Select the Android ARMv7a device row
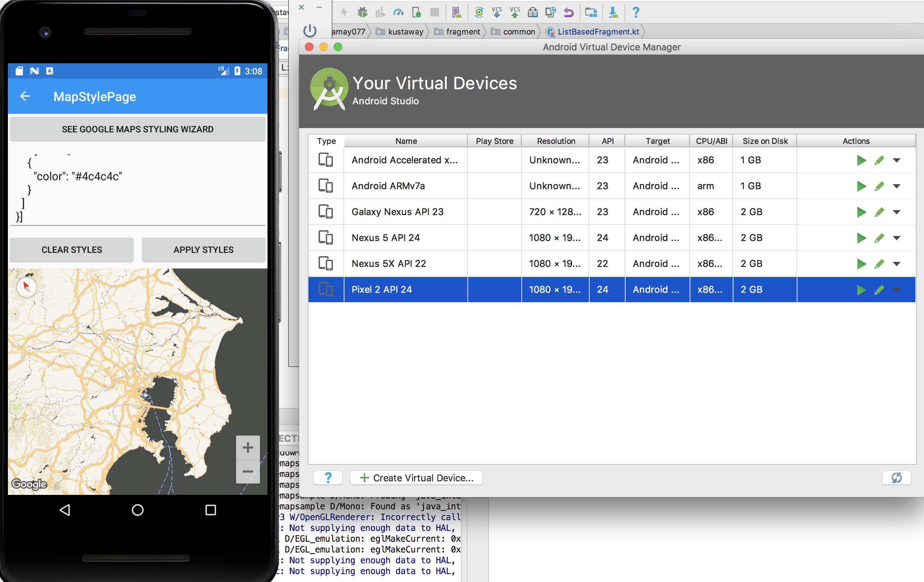Screen dimensions: 924x582 coord(388,186)
